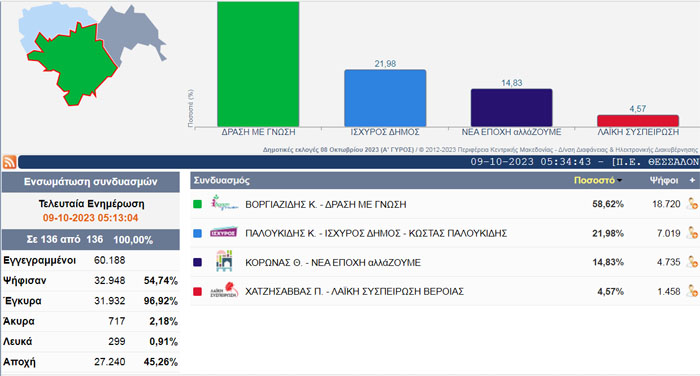The image size is (700, 376).
Task: Click the green ΔΡΑΣΗ ΜΕ ΓΝΩΣΗ chart bar
Action: click(258, 64)
